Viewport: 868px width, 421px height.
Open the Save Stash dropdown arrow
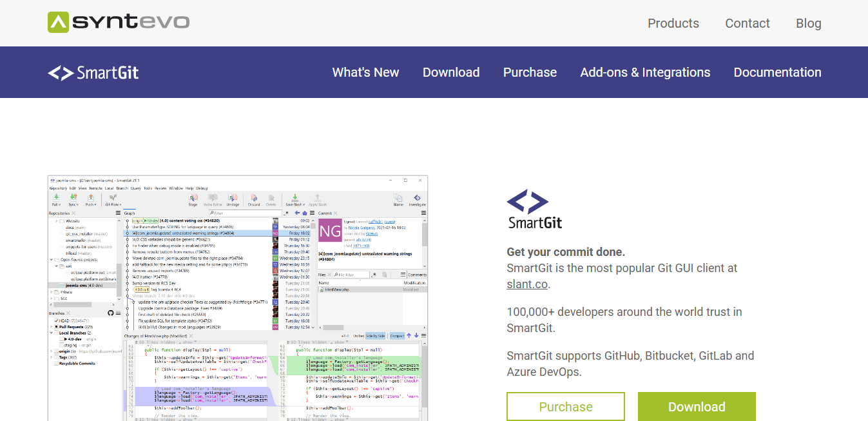coord(304,204)
